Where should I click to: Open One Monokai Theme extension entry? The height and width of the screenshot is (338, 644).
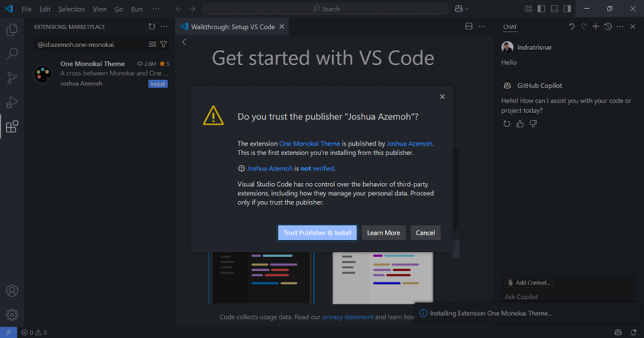(101, 73)
